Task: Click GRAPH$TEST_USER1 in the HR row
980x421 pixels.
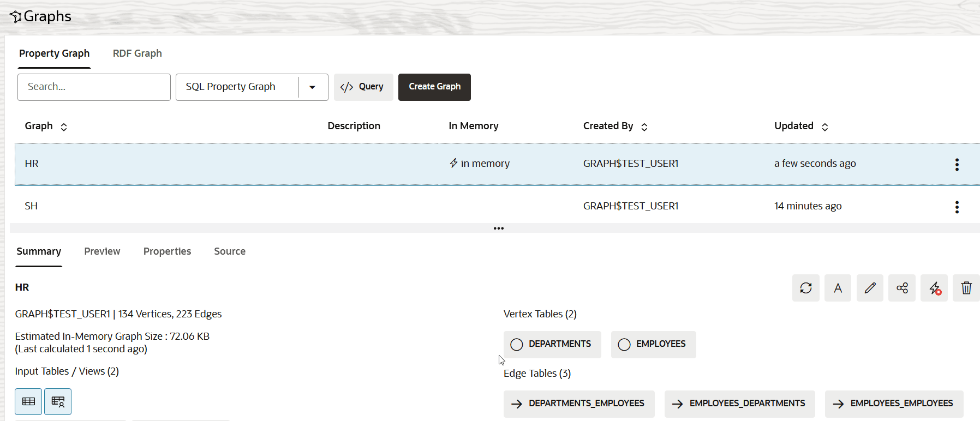Action: pyautogui.click(x=631, y=164)
